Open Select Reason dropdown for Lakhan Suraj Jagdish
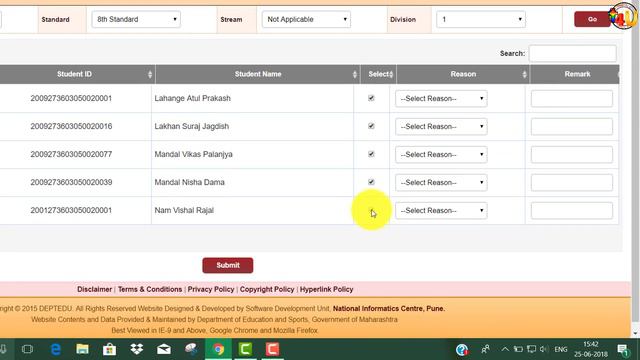 pos(441,127)
